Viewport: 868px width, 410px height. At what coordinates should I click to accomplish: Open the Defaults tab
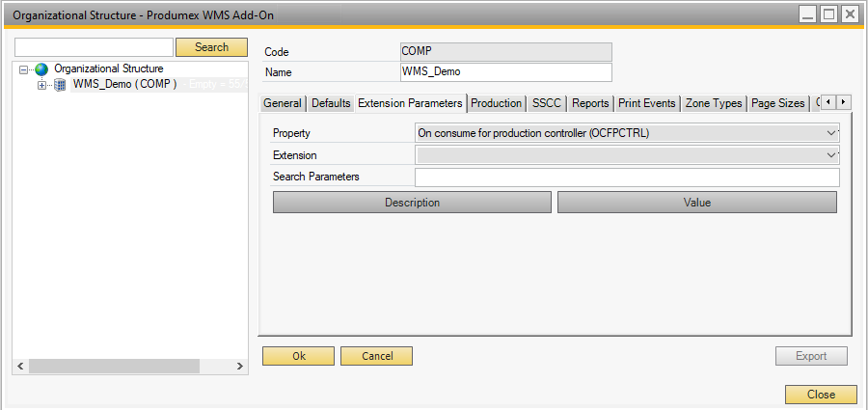(331, 103)
